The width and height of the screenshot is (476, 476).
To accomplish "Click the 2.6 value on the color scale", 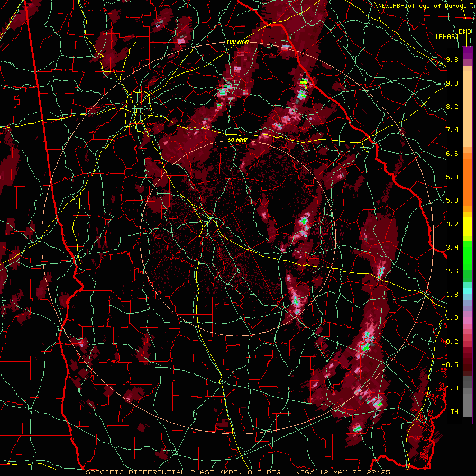I will coord(452,271).
